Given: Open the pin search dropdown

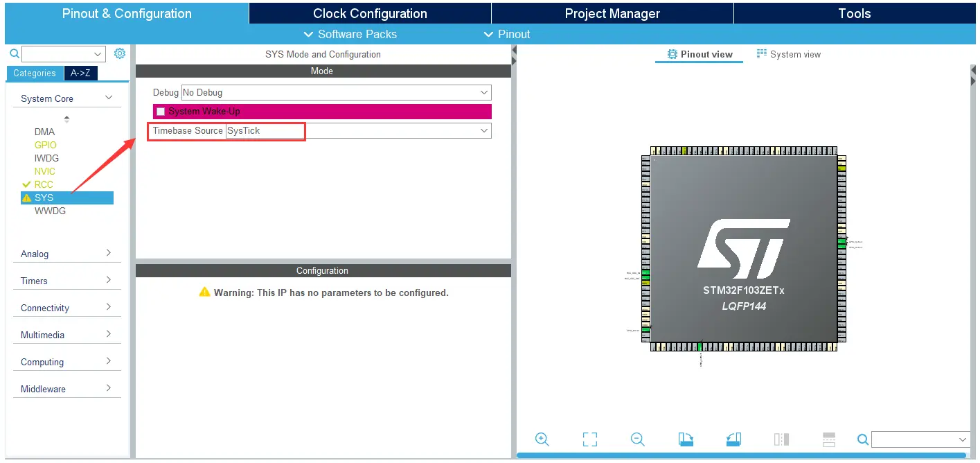Looking at the screenshot, I should click(963, 439).
